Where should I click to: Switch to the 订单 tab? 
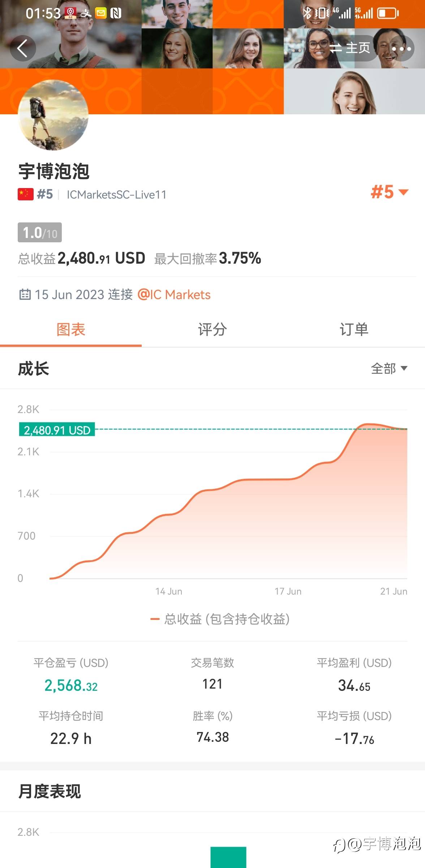pos(354,329)
